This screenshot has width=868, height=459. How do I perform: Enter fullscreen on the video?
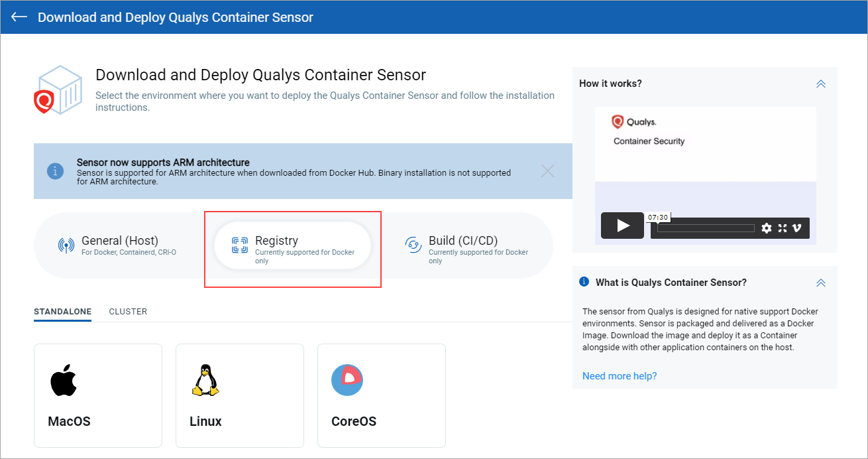tap(782, 228)
